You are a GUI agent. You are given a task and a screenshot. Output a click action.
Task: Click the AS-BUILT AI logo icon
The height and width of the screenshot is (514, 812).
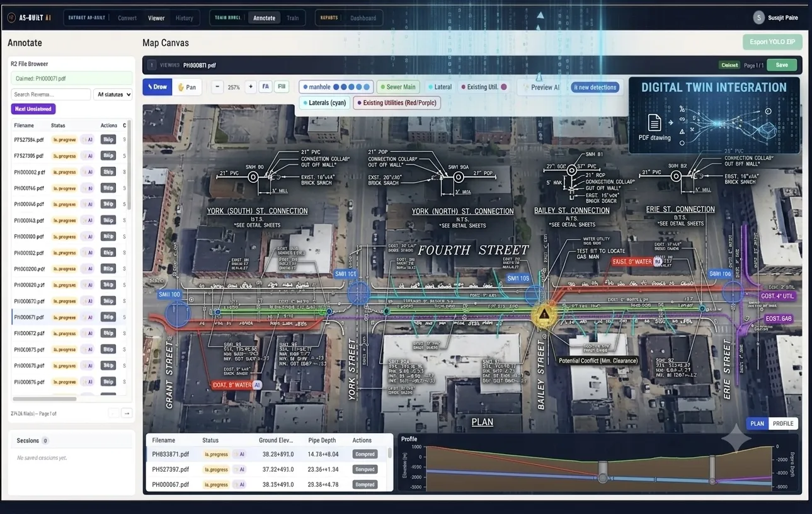pyautogui.click(x=11, y=18)
